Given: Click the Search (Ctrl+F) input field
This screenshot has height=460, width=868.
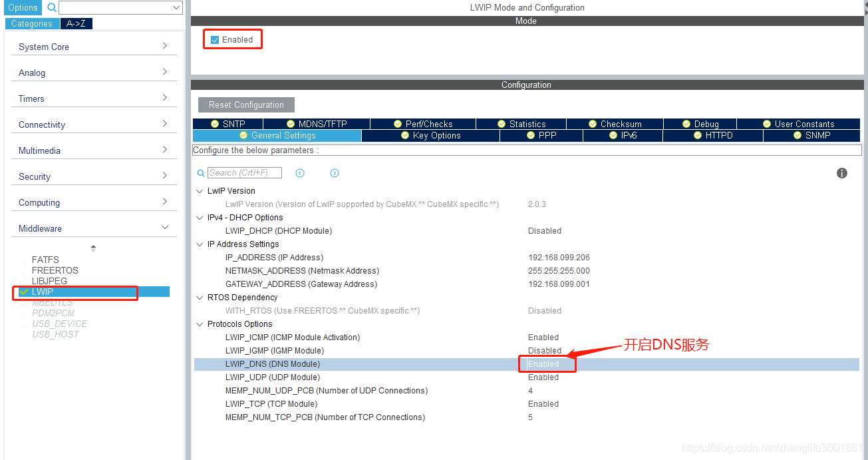Looking at the screenshot, I should [x=245, y=172].
